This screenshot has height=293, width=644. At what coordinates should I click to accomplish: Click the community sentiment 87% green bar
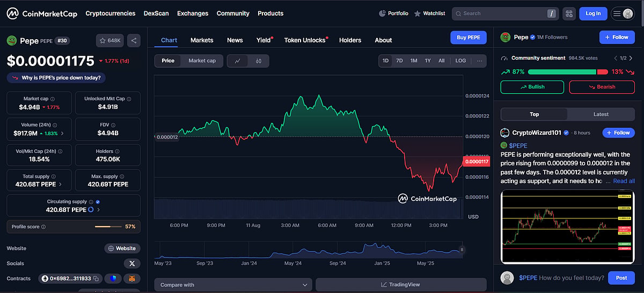[562, 72]
